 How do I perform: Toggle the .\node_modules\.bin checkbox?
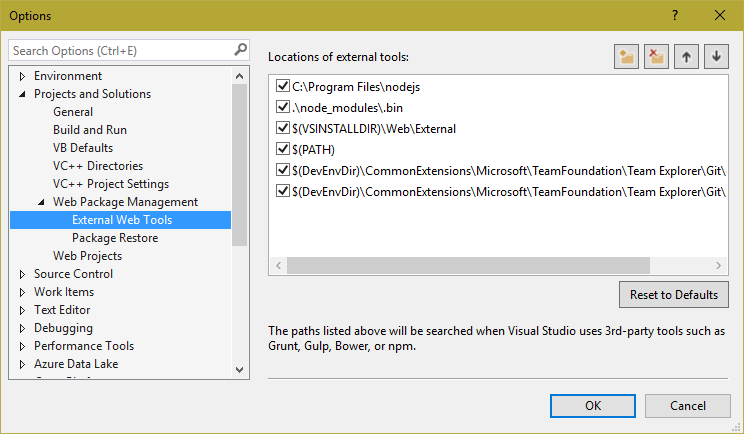tap(282, 108)
